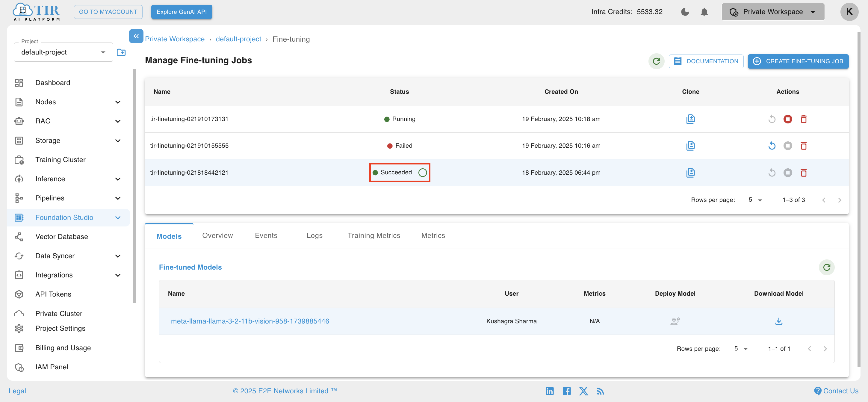Clone job tir-finetuning-021910173131
The height and width of the screenshot is (402, 868).
coord(690,119)
